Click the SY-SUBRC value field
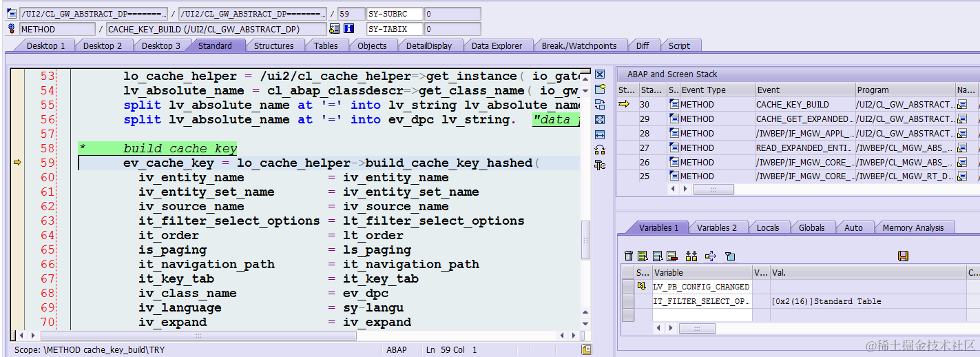Image resolution: width=980 pixels, height=357 pixels. 452,14
